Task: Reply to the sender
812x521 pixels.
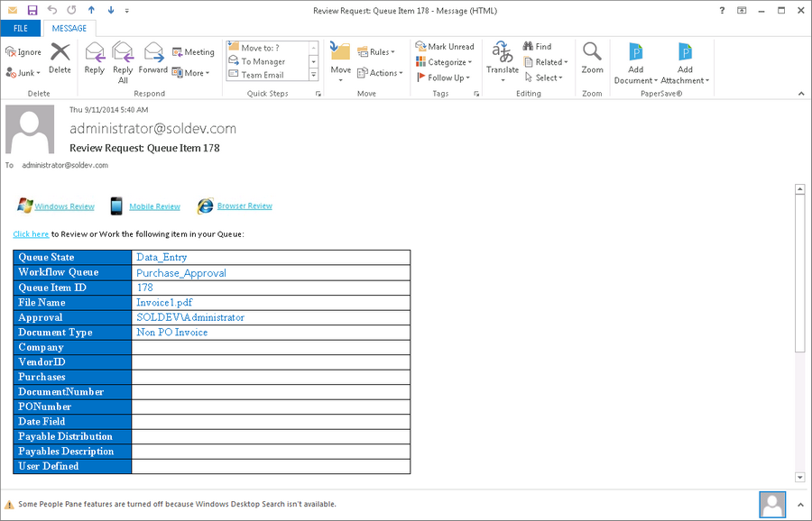Action: pos(95,59)
